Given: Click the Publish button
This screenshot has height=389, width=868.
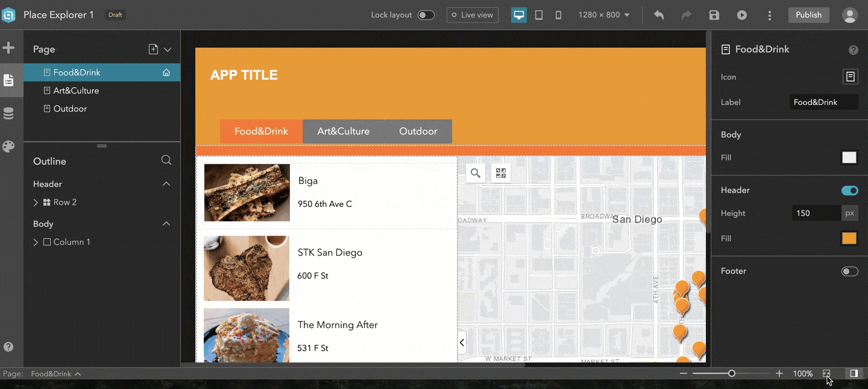Looking at the screenshot, I should [x=809, y=15].
